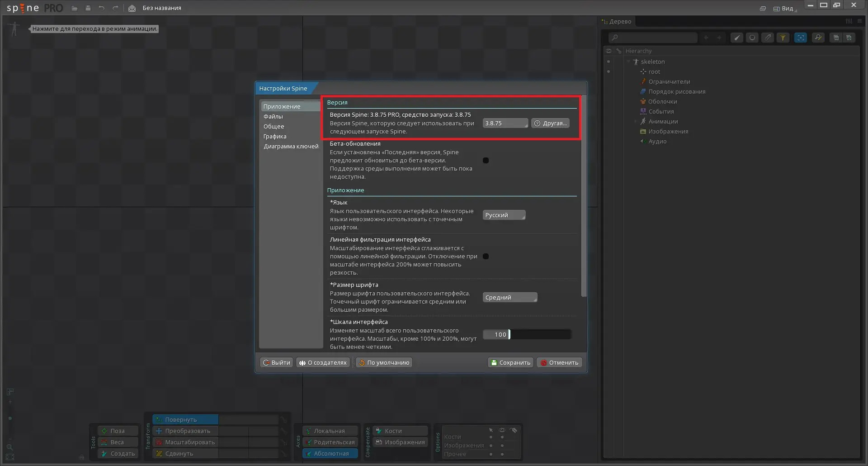868x466 pixels.
Task: Toggle Кости visible dot in Options
Action: coord(502,437)
